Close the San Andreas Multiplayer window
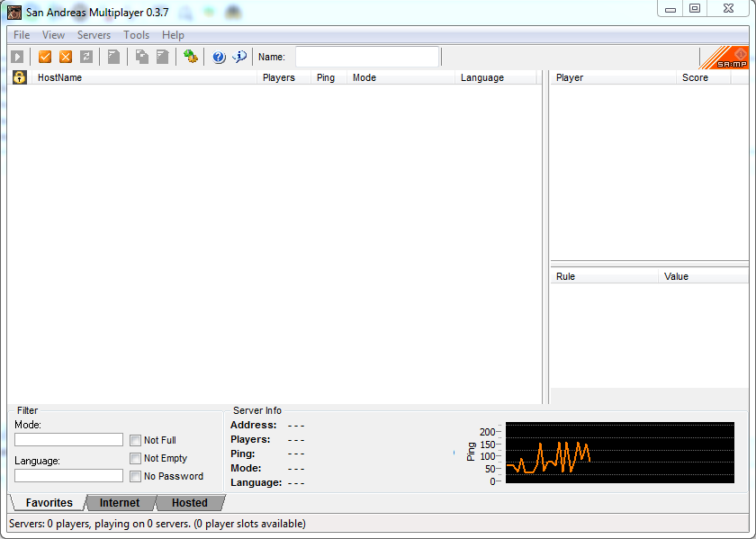The width and height of the screenshot is (756, 539). click(728, 8)
